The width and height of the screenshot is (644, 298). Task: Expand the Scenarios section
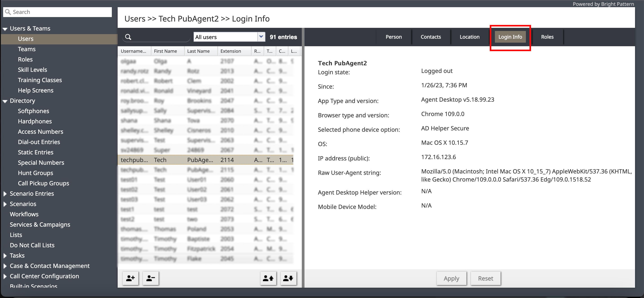tap(5, 204)
